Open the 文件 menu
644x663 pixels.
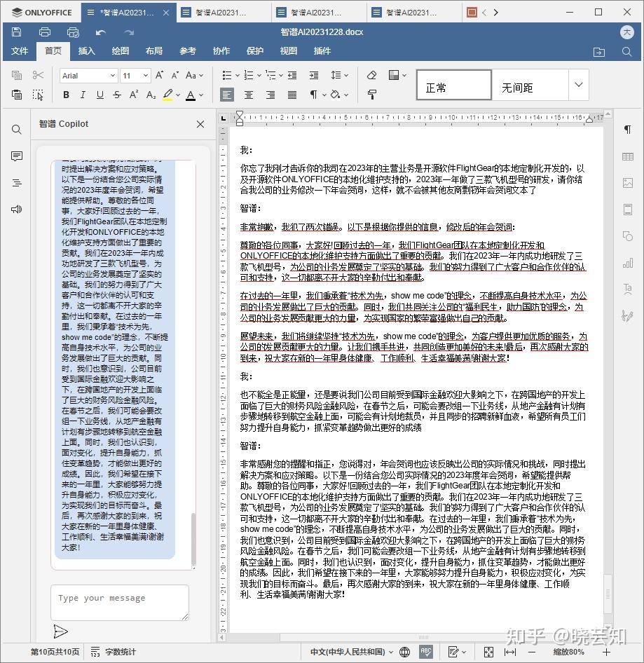point(20,51)
